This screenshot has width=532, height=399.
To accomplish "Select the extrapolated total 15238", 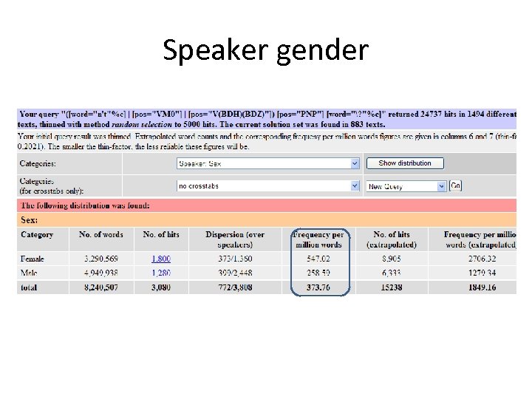I will [392, 287].
